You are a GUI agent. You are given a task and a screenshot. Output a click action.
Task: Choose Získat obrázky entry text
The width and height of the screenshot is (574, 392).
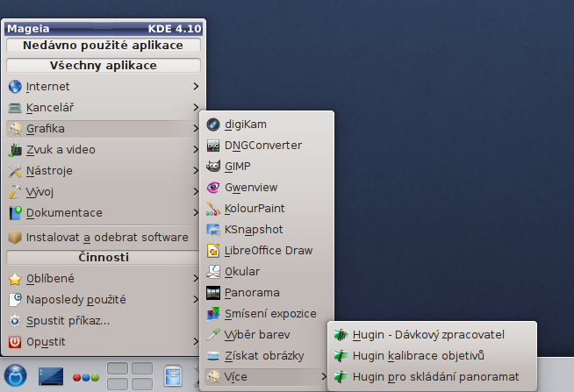pos(264,356)
